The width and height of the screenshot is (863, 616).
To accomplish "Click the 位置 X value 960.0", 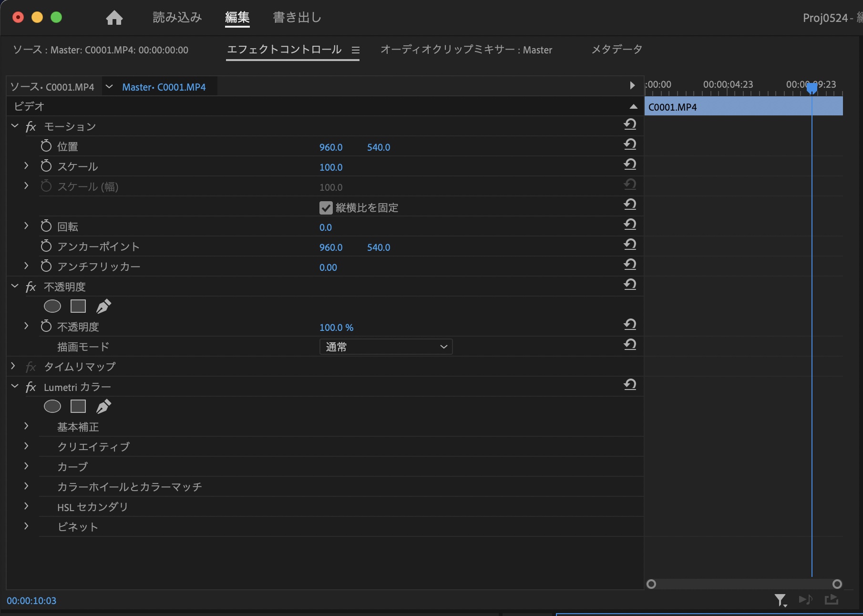I will (331, 147).
